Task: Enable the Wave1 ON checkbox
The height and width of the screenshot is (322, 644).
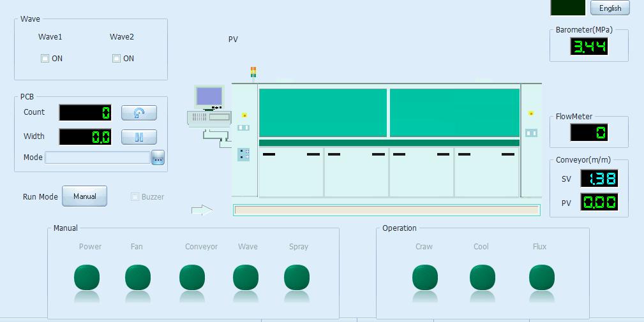Action: click(x=45, y=59)
